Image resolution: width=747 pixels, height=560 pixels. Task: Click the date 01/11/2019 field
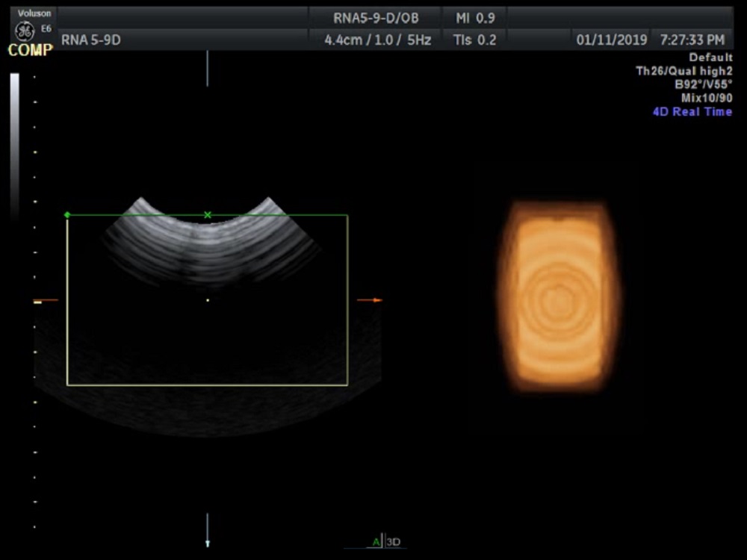pos(608,40)
